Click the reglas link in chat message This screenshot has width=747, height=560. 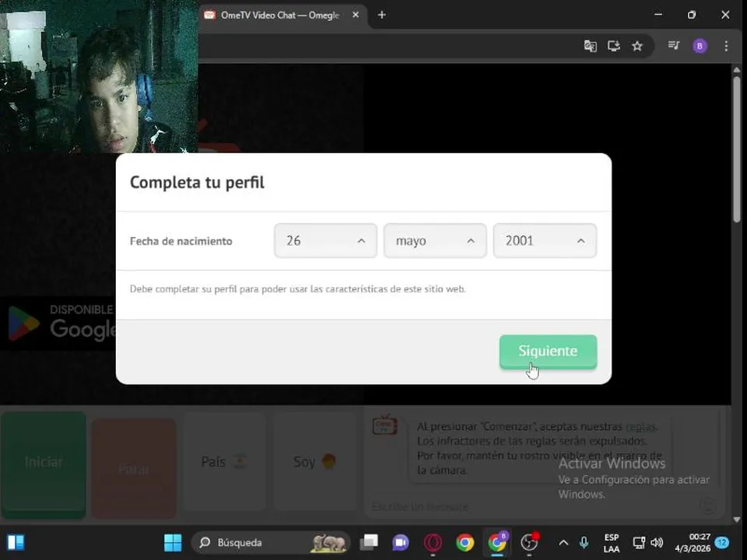tap(640, 427)
